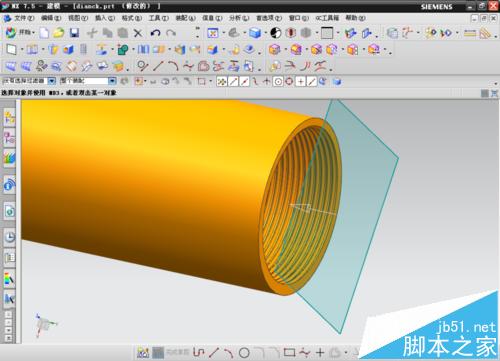The height and width of the screenshot is (361, 500).
Task: Expand the fit view dropdown arrow
Action: pos(224,33)
